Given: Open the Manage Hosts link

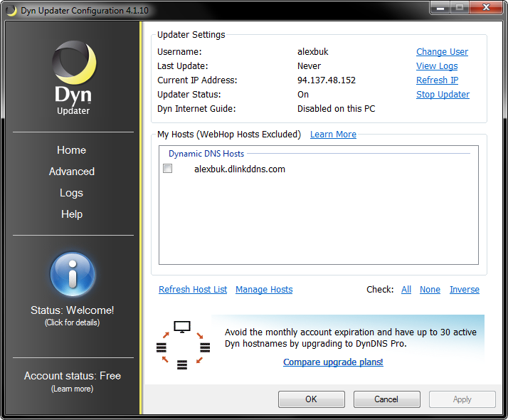Looking at the screenshot, I should (264, 290).
